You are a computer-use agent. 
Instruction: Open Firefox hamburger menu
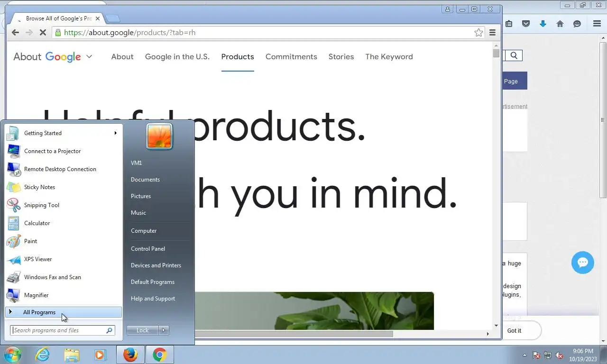(597, 24)
